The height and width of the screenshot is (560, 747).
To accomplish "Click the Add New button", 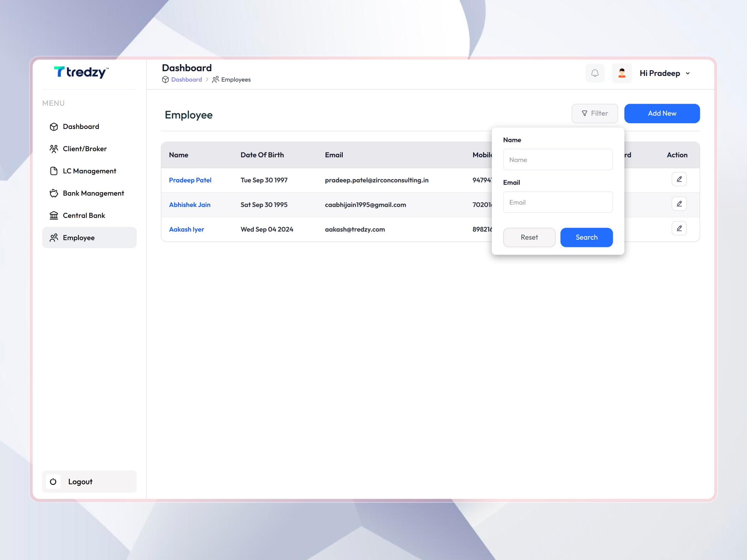I will pyautogui.click(x=662, y=114).
